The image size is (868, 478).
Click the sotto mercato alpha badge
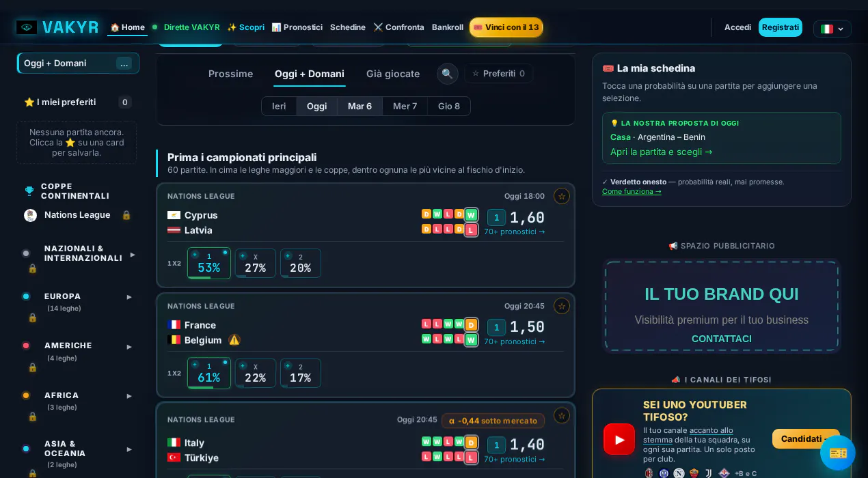[x=493, y=421]
